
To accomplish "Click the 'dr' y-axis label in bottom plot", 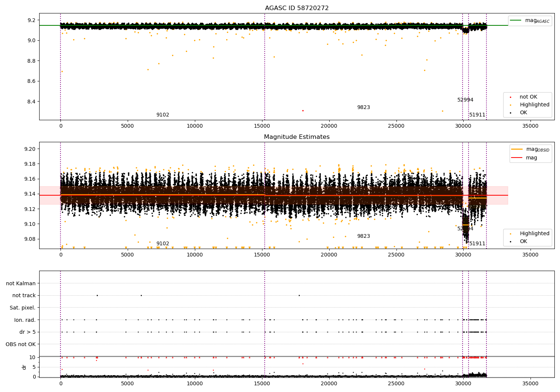I will pyautogui.click(x=24, y=367).
